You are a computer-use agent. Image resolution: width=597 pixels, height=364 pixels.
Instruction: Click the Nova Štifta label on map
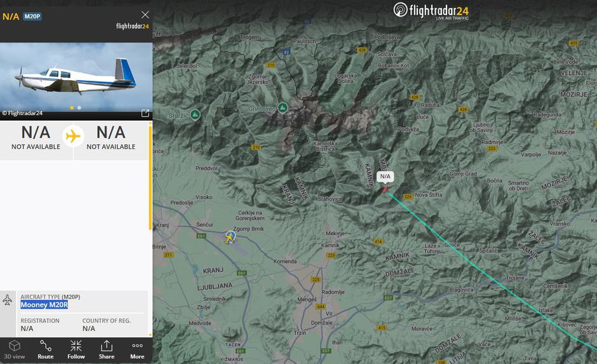click(x=429, y=194)
